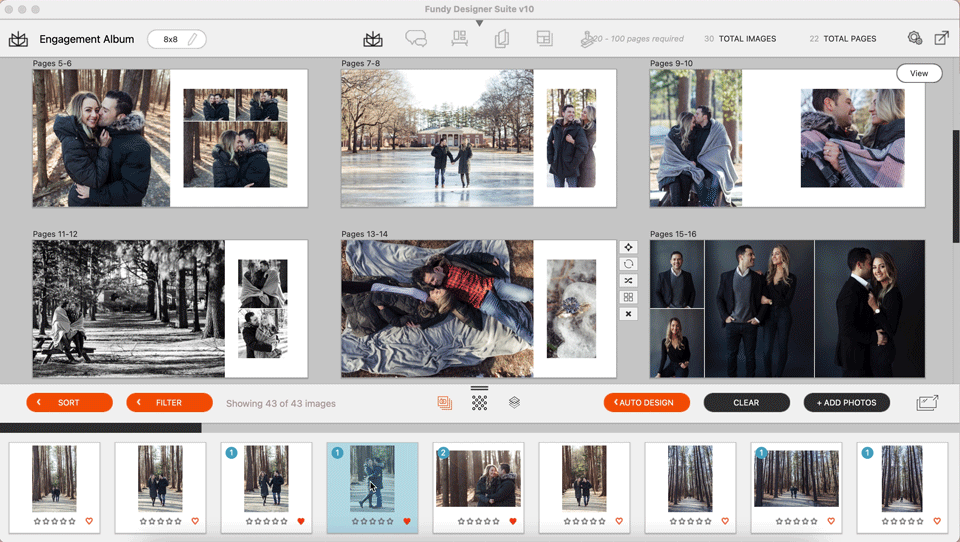
Task: Click the stamp icon beside pages required
Action: pos(587,39)
